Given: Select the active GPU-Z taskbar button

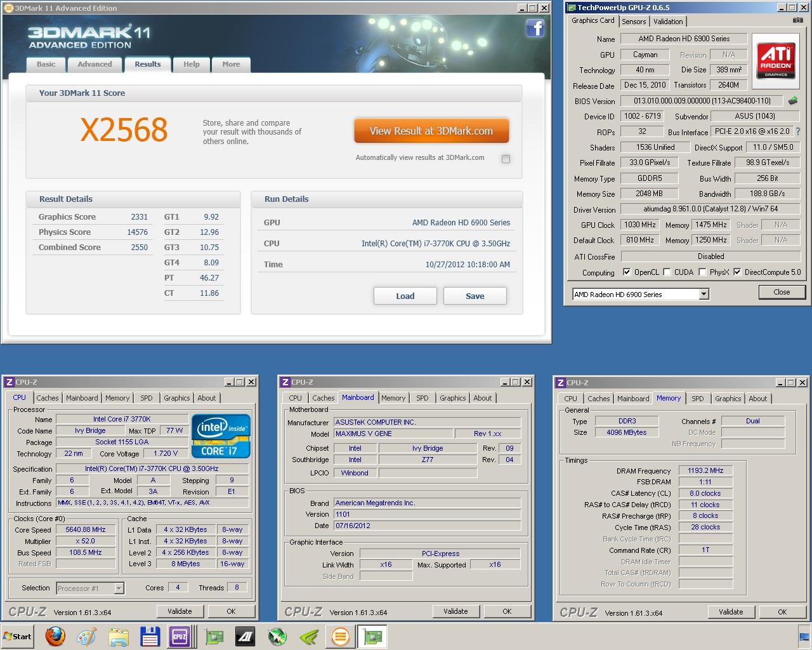Looking at the screenshot, I should pos(373,637).
